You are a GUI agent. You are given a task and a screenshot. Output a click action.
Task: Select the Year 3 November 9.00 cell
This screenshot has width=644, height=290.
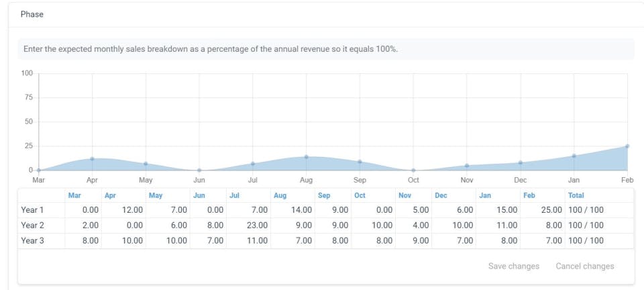[x=414, y=241]
